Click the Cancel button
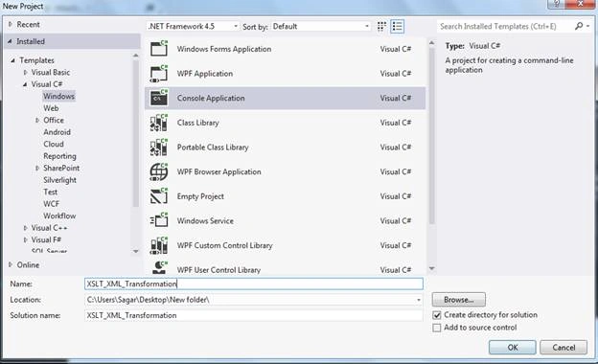The image size is (598, 364). pos(563,348)
